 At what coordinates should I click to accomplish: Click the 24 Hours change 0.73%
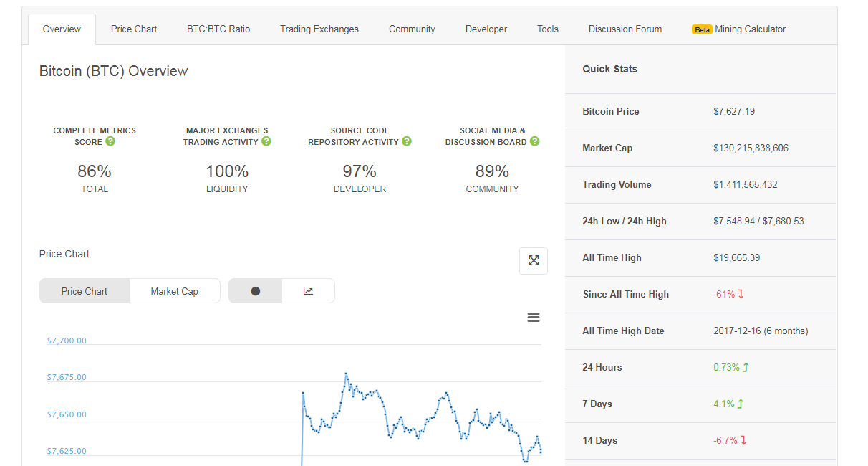tap(731, 367)
